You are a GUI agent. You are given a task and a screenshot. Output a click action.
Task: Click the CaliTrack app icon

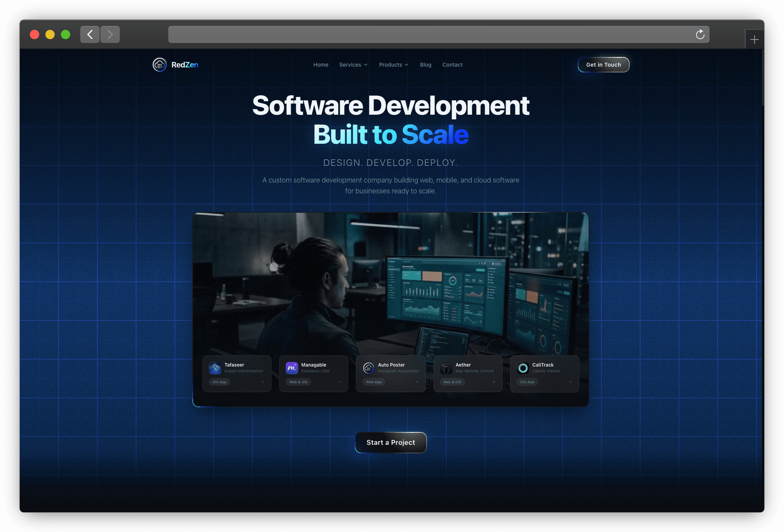pos(523,368)
